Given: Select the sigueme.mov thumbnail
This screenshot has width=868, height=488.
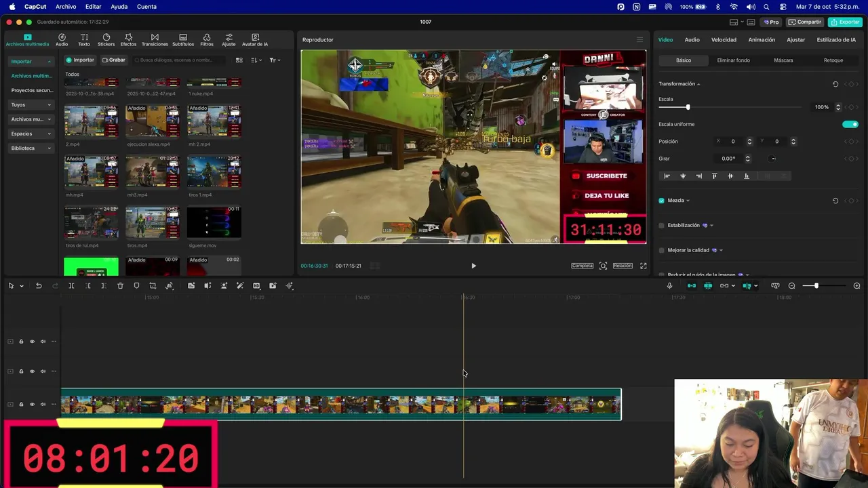Looking at the screenshot, I should coord(214,222).
